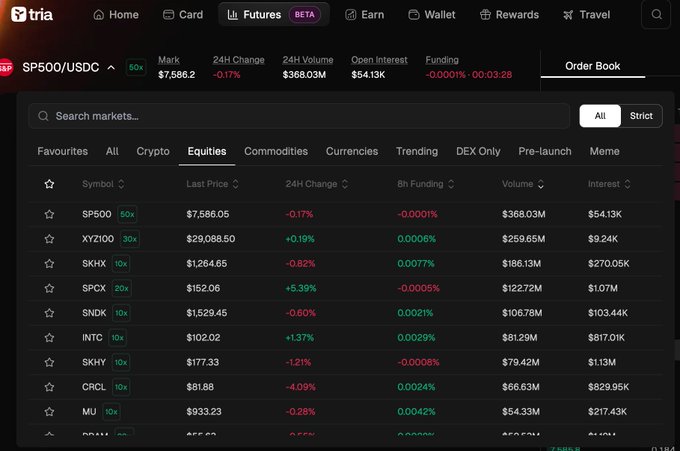Open the Travel page
Viewport: 680px width, 451px height.
[586, 15]
